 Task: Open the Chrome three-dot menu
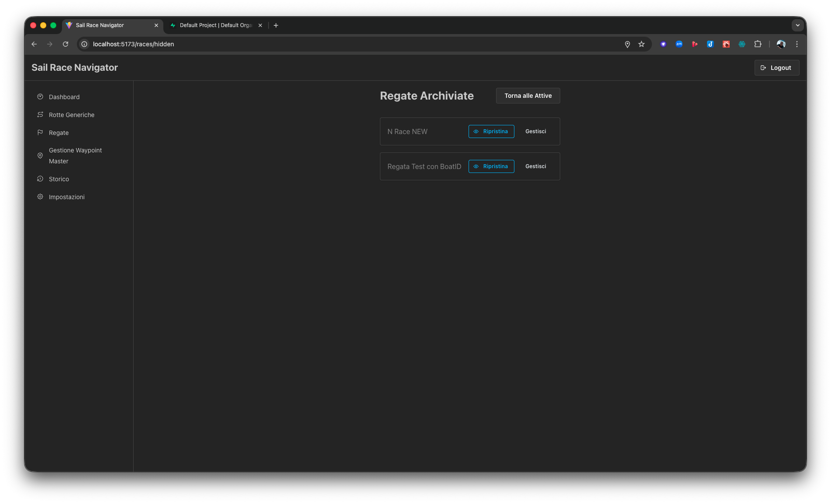click(797, 44)
